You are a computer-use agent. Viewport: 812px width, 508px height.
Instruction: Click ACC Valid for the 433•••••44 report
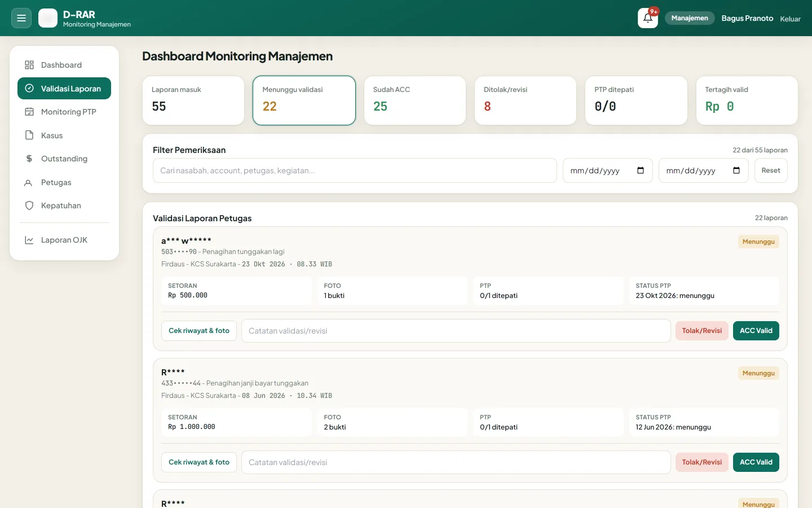[x=756, y=462]
